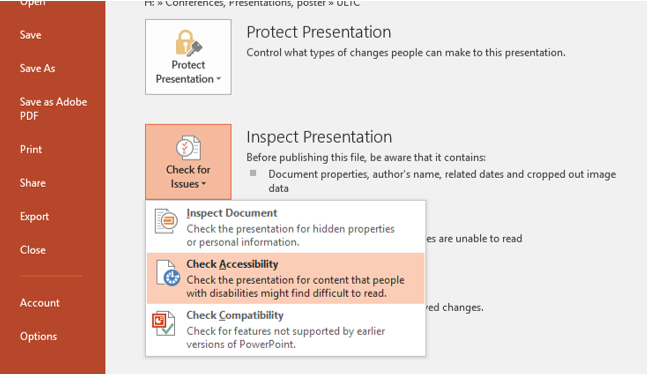Click the lock and key Protect icon

coord(189,43)
